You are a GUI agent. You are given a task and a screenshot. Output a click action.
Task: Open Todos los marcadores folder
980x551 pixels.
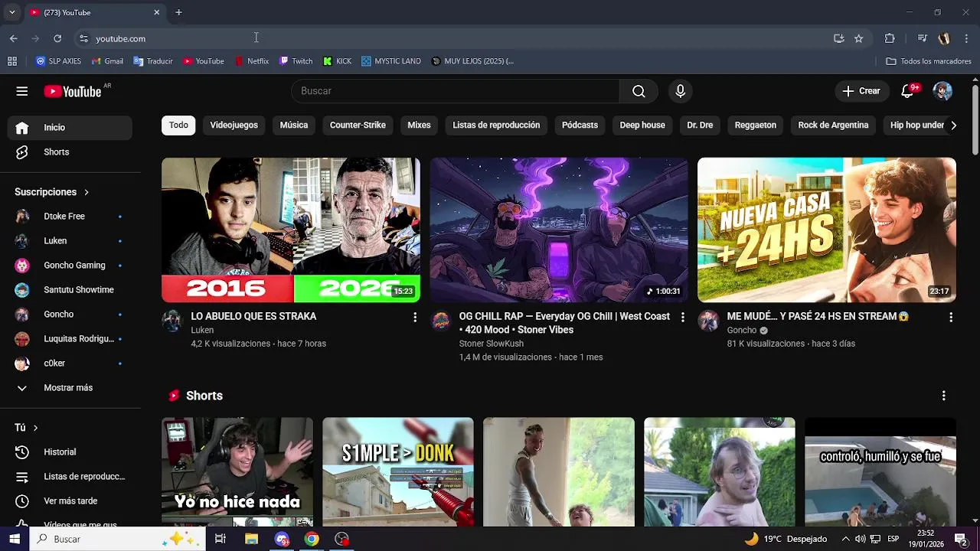coord(929,61)
